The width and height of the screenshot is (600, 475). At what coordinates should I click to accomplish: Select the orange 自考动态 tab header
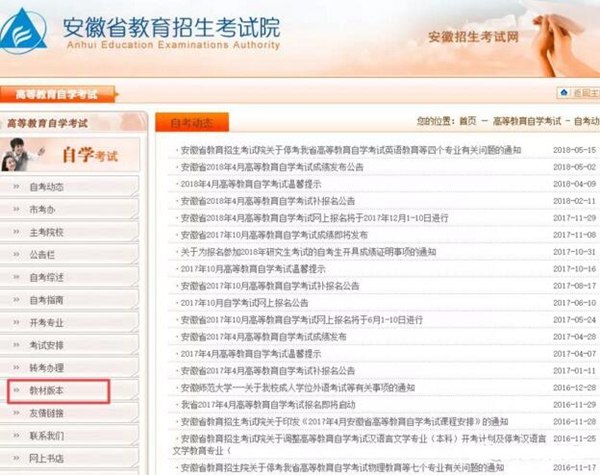click(x=192, y=122)
